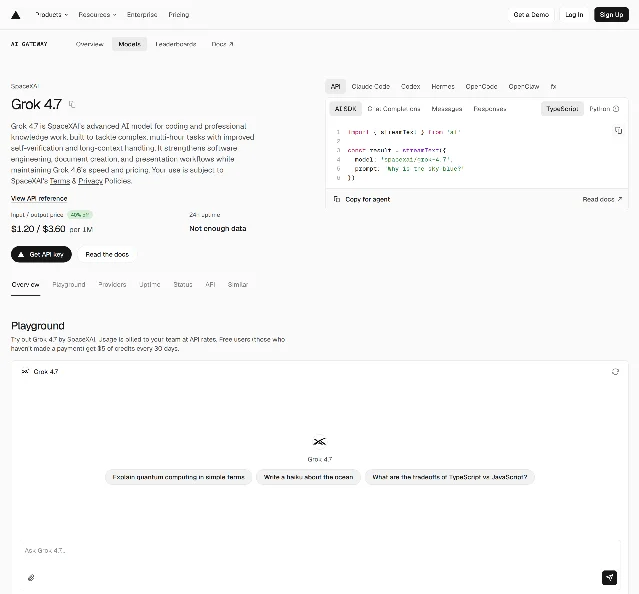Open the AI Gateway Overview tab
Viewport: 639px width, 594px height.
coord(90,44)
